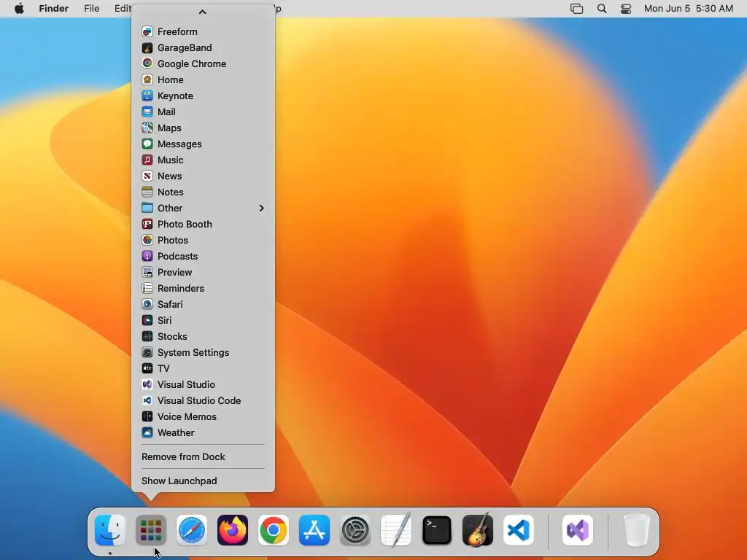The height and width of the screenshot is (560, 747).
Task: Select Home in the app list
Action: (x=203, y=79)
